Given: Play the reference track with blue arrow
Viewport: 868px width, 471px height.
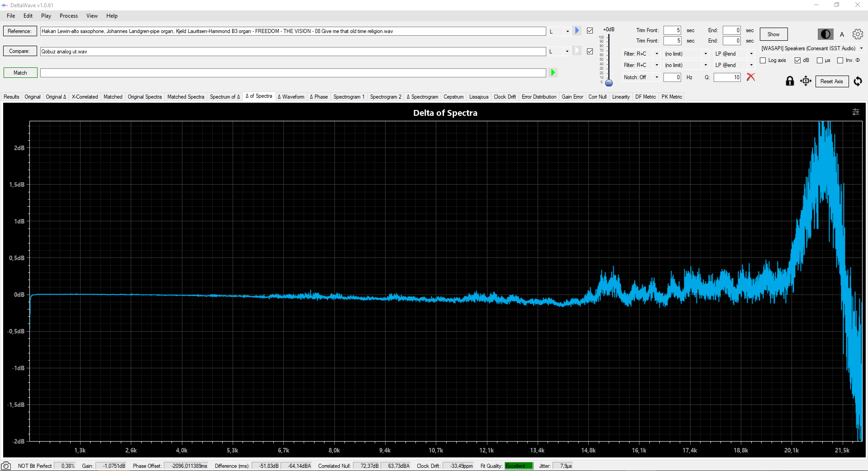Looking at the screenshot, I should tap(577, 31).
